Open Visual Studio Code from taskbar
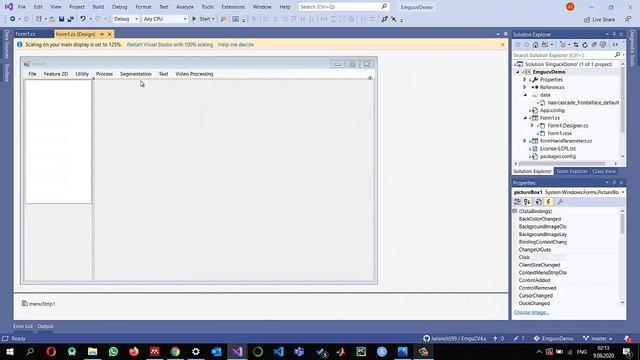 tap(278, 351)
